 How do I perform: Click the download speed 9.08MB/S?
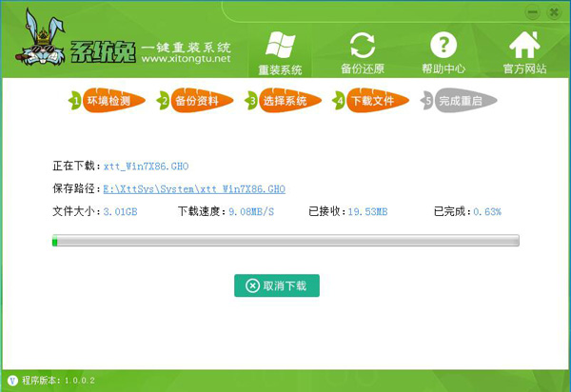pos(251,211)
